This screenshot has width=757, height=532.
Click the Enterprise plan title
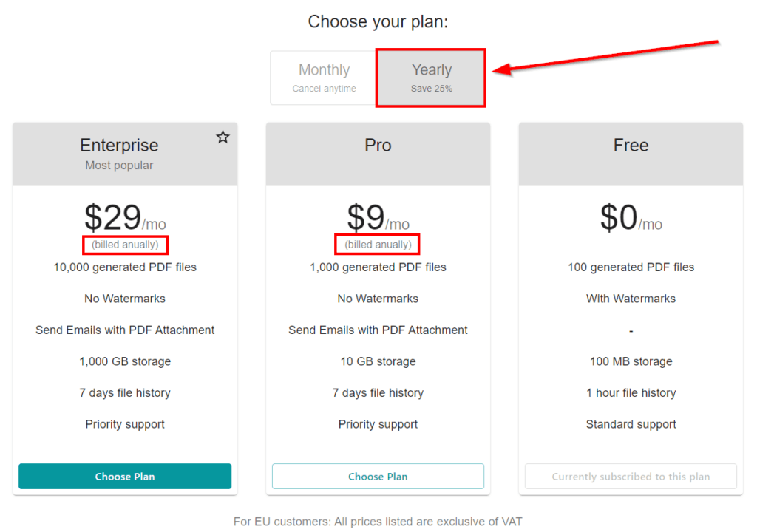(119, 146)
